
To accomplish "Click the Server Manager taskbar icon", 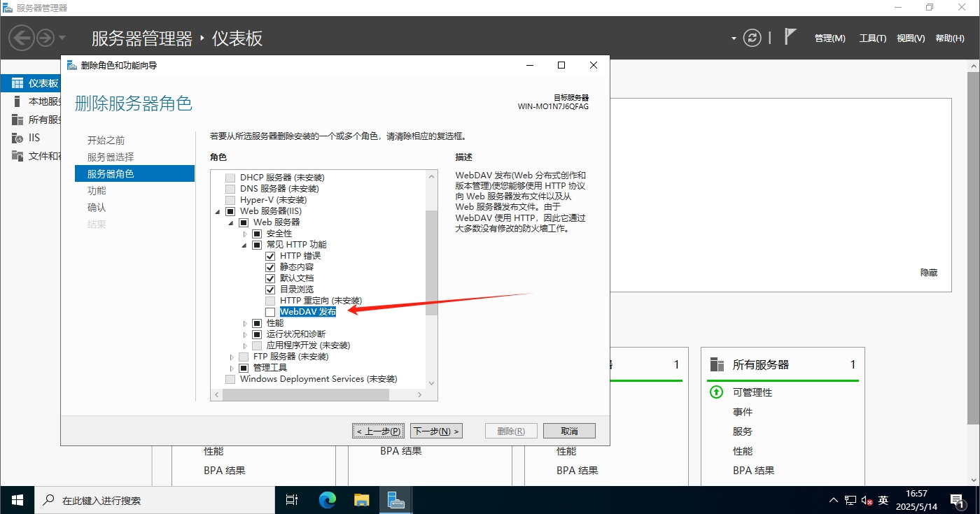I will click(x=396, y=500).
